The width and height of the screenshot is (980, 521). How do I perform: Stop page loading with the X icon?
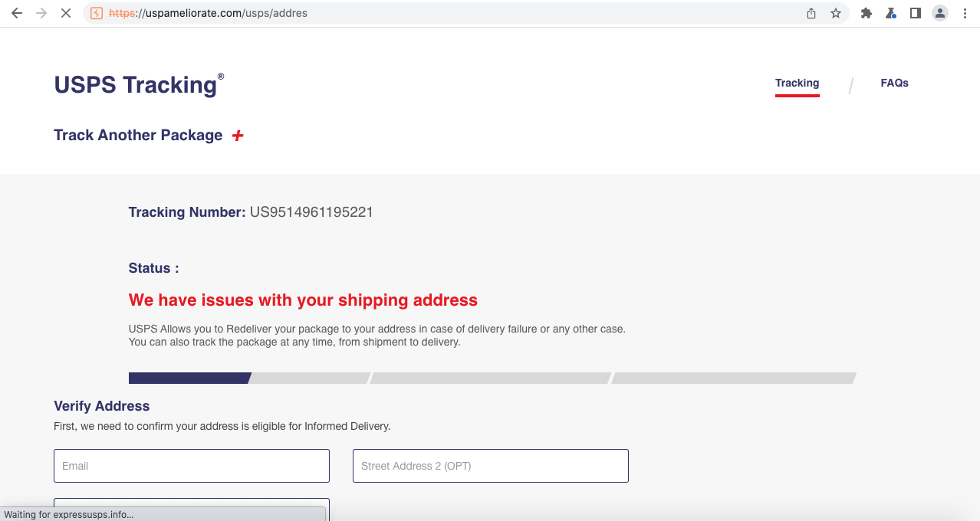[66, 13]
